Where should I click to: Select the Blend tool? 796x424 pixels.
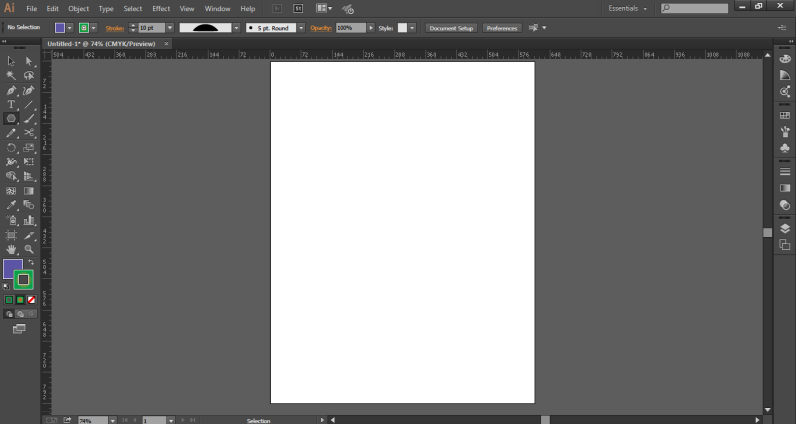coord(29,205)
